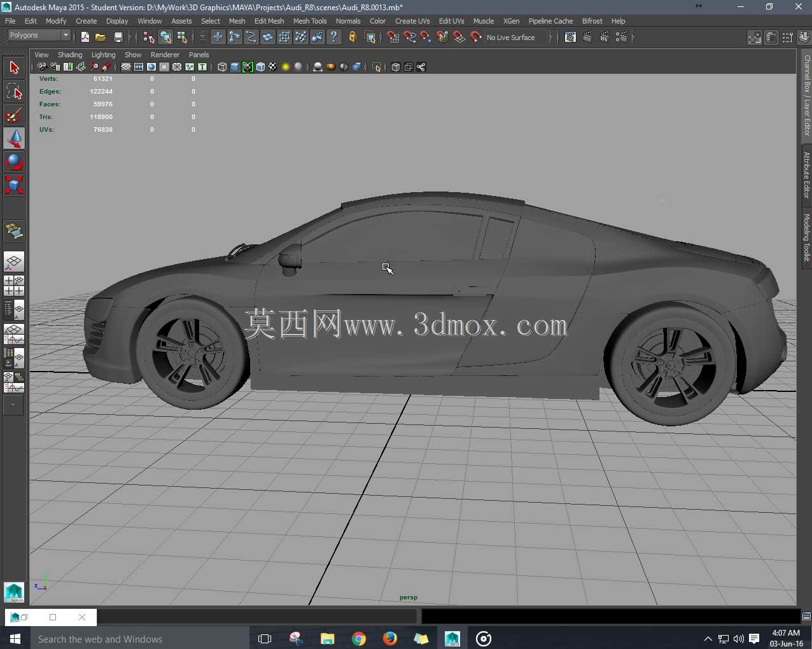Save the scene using the floppy icon
The width and height of the screenshot is (812, 649).
[x=118, y=38]
